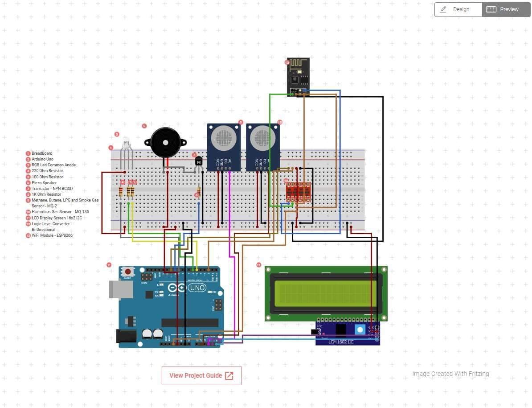This screenshot has height=408, width=532.
Task: Click the external link icon on project guide
Action: pos(229,375)
